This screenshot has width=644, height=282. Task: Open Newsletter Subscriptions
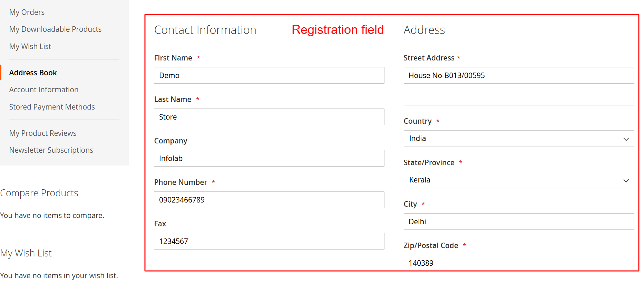51,150
